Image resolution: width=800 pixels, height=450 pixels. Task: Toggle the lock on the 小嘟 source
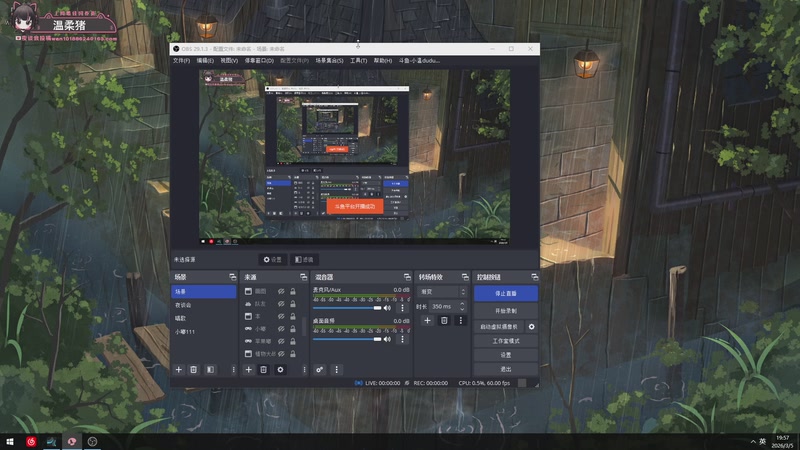[x=293, y=329]
